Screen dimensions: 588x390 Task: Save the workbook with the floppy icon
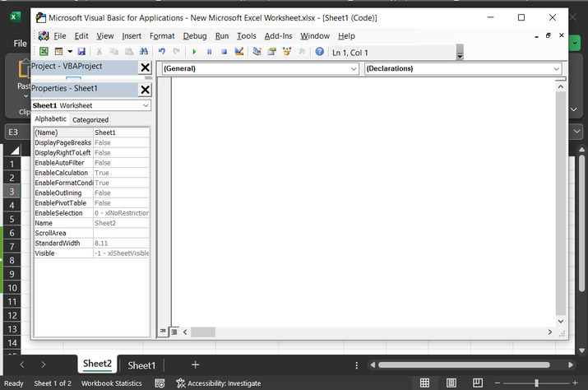pos(81,52)
